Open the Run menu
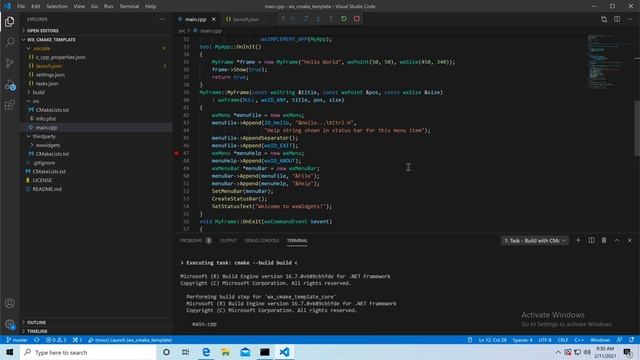This screenshot has height=360, width=640. (x=109, y=6)
